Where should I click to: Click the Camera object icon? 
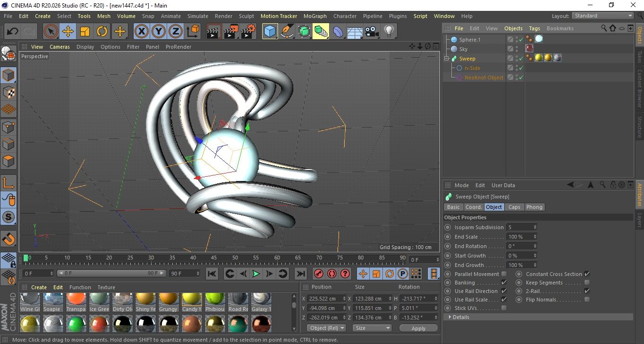tap(372, 32)
